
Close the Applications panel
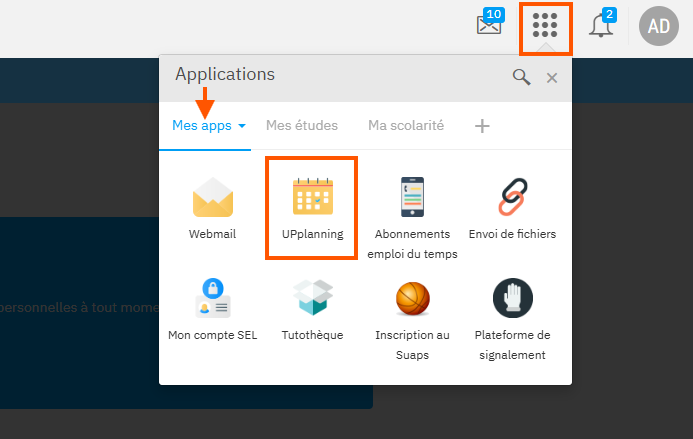point(552,78)
